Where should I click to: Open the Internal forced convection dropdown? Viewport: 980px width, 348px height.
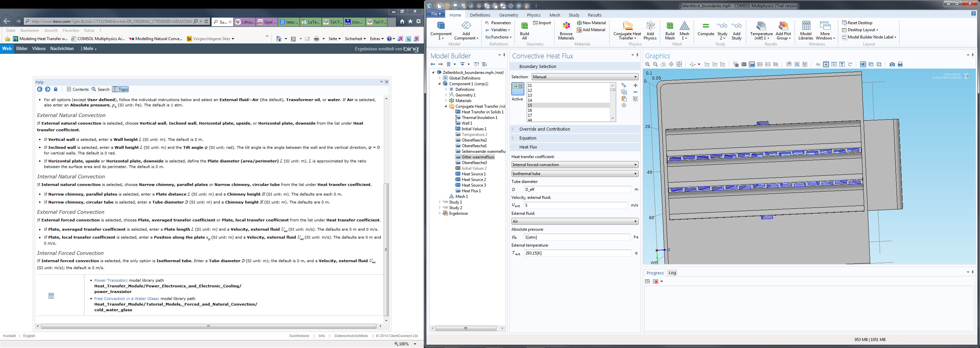pyautogui.click(x=575, y=165)
